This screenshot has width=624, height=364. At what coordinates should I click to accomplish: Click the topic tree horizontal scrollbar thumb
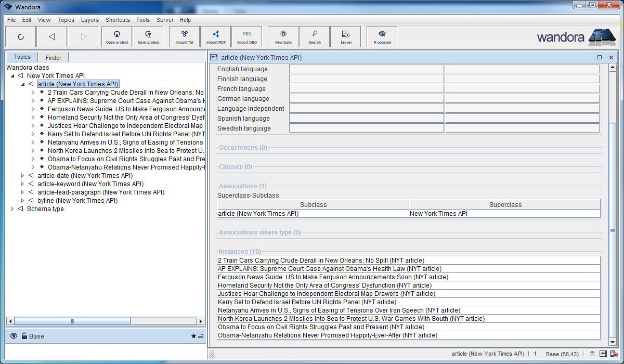pyautogui.click(x=73, y=321)
